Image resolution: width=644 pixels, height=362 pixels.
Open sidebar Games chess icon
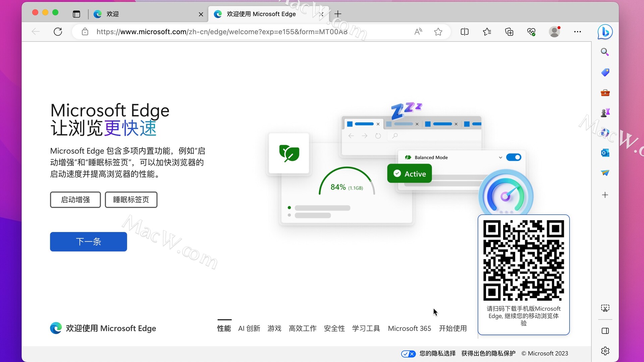point(605,113)
